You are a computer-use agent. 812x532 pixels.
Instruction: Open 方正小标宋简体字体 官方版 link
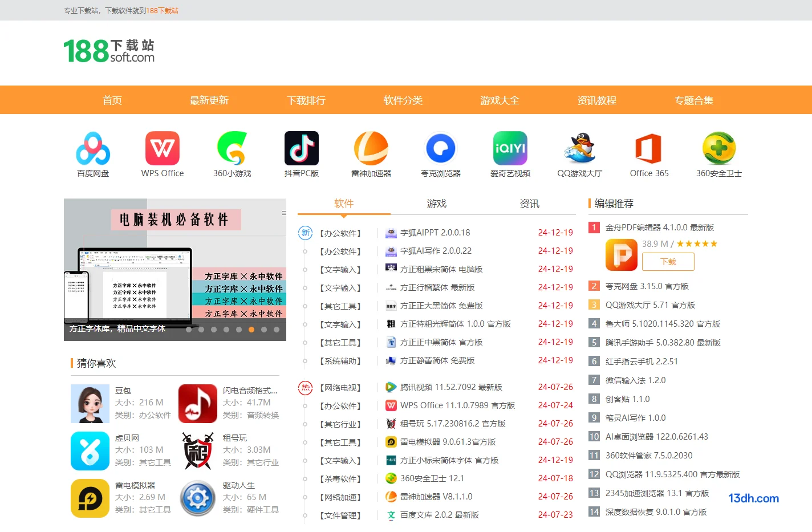coord(449,460)
